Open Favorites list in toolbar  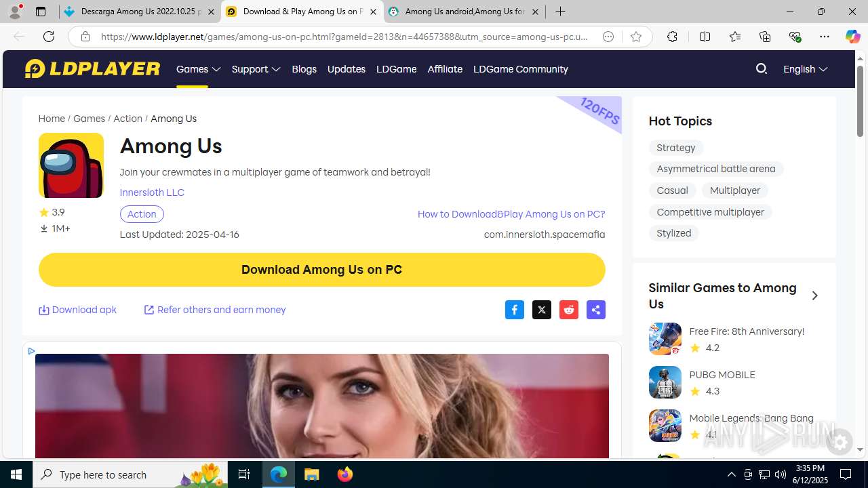[x=735, y=37]
